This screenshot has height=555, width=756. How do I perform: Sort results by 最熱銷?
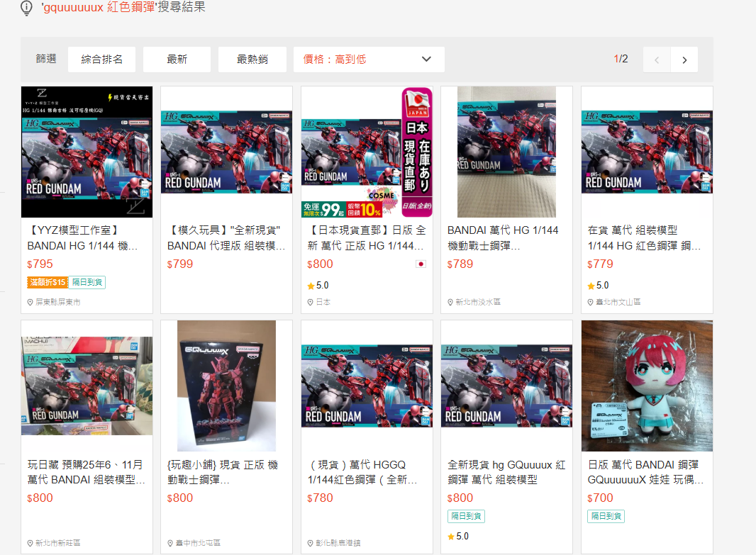click(x=252, y=60)
